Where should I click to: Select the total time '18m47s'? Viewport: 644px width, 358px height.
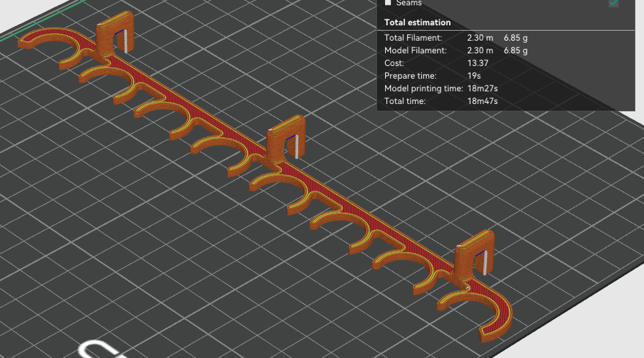click(482, 101)
